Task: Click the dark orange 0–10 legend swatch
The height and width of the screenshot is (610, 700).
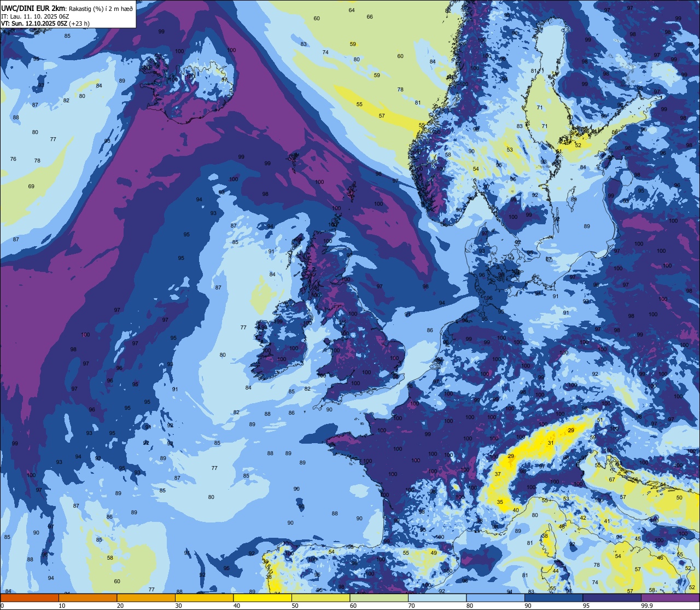Action: coord(30,598)
